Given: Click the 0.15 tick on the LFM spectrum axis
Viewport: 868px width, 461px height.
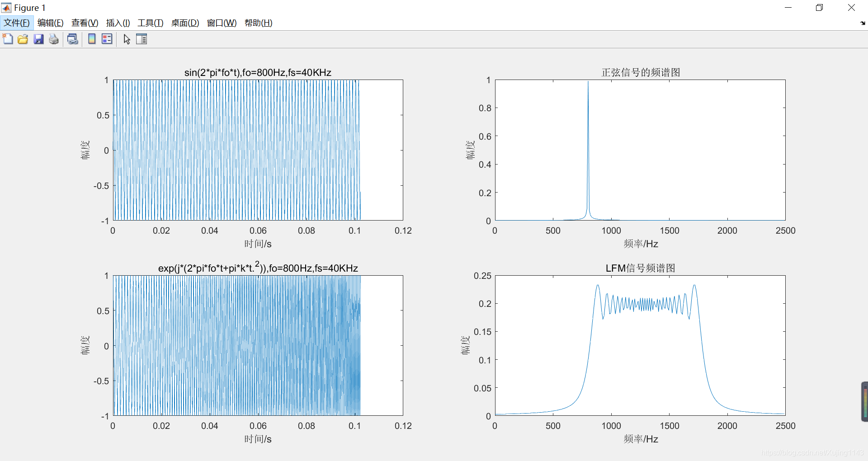Looking at the screenshot, I should pyautogui.click(x=482, y=332).
